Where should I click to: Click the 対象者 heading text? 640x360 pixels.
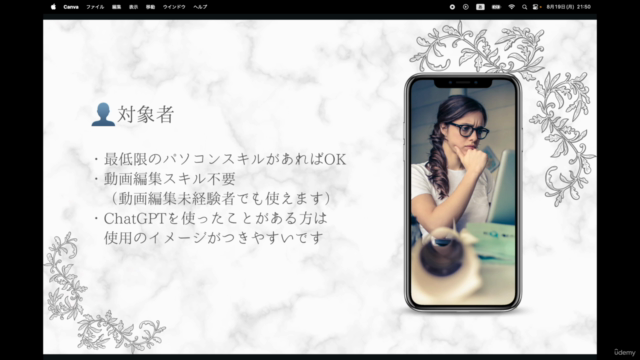tap(146, 114)
